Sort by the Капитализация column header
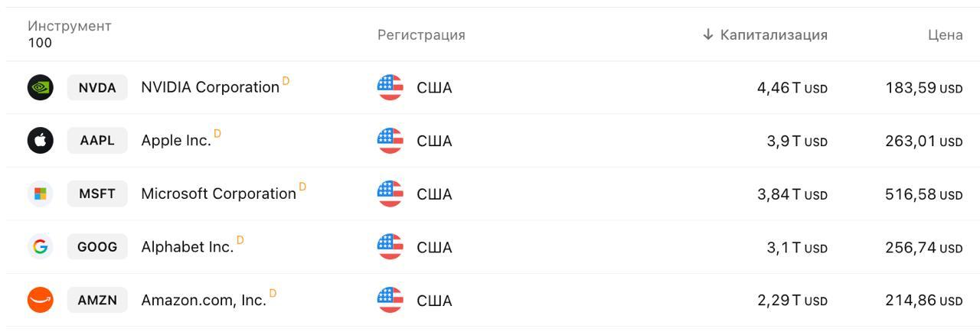 point(773,34)
